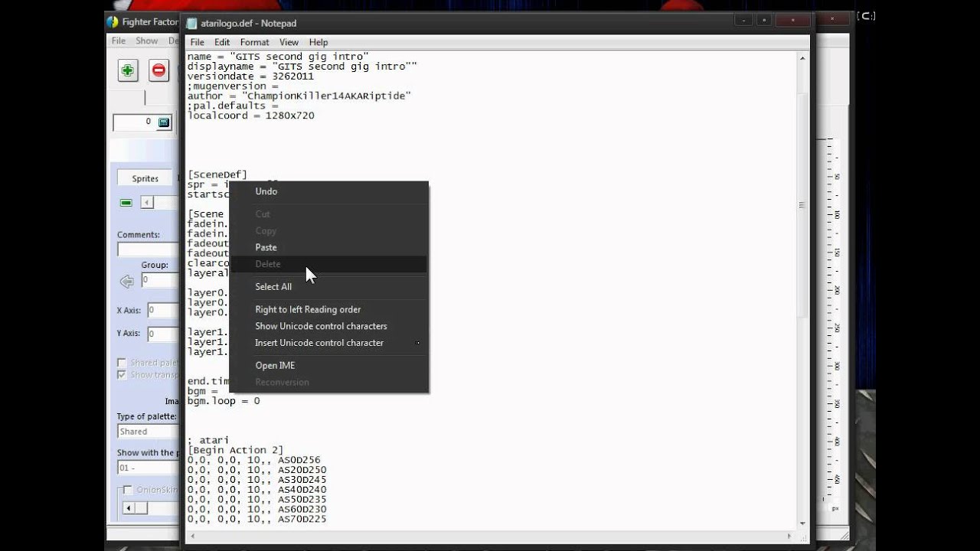Click the row ending in AS60D230

(x=256, y=509)
